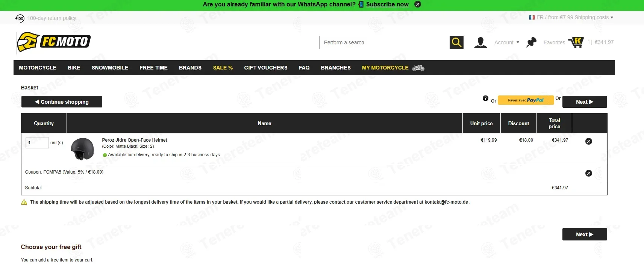Remove the FCMPA5 coupon
The width and height of the screenshot is (644, 266).
pos(589,173)
